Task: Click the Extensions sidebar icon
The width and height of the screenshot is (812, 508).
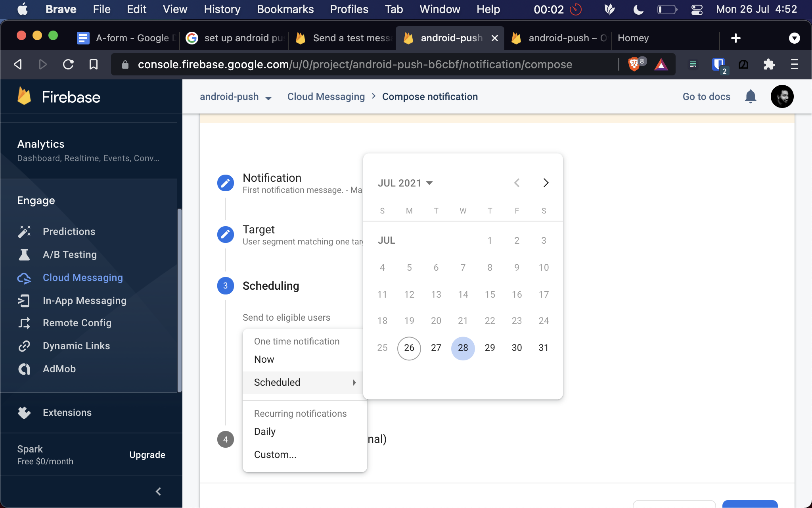Action: pyautogui.click(x=23, y=412)
